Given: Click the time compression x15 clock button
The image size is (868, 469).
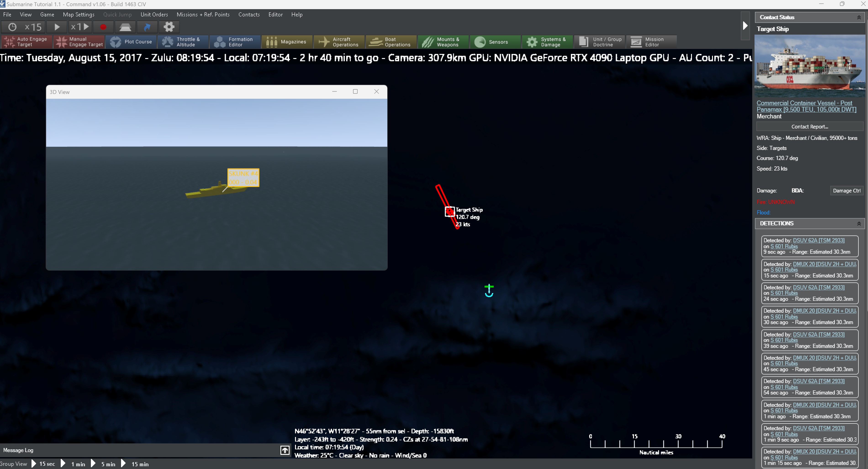Looking at the screenshot, I should point(23,27).
